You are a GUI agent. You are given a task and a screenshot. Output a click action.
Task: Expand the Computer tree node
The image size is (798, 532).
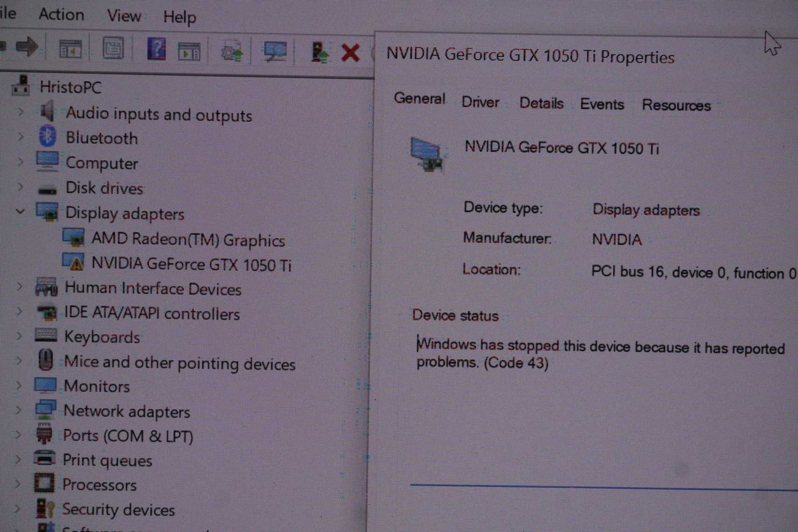tap(21, 161)
